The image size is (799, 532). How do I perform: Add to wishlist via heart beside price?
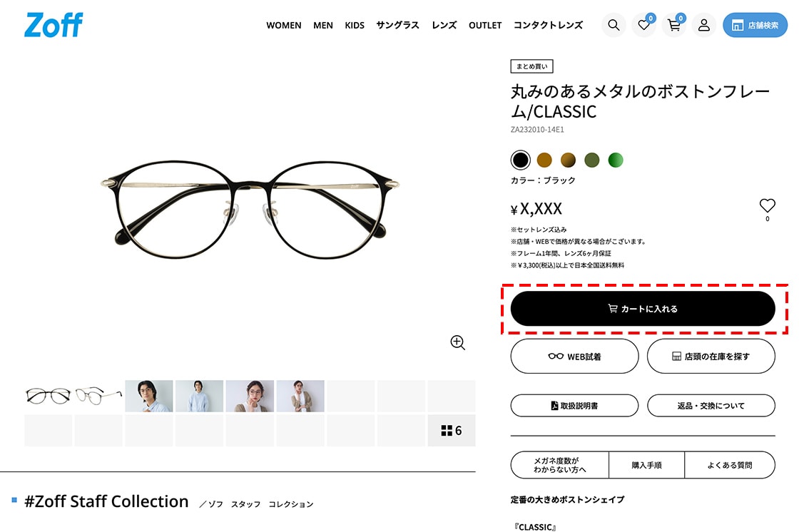coord(767,205)
